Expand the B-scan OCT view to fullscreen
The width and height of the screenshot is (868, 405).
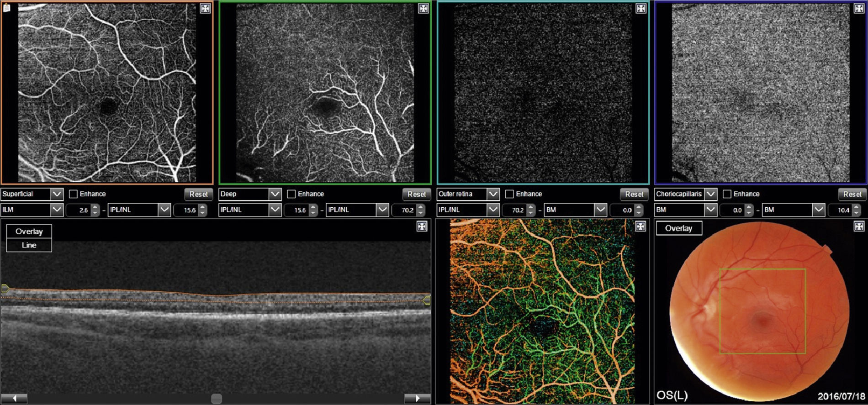(x=422, y=226)
